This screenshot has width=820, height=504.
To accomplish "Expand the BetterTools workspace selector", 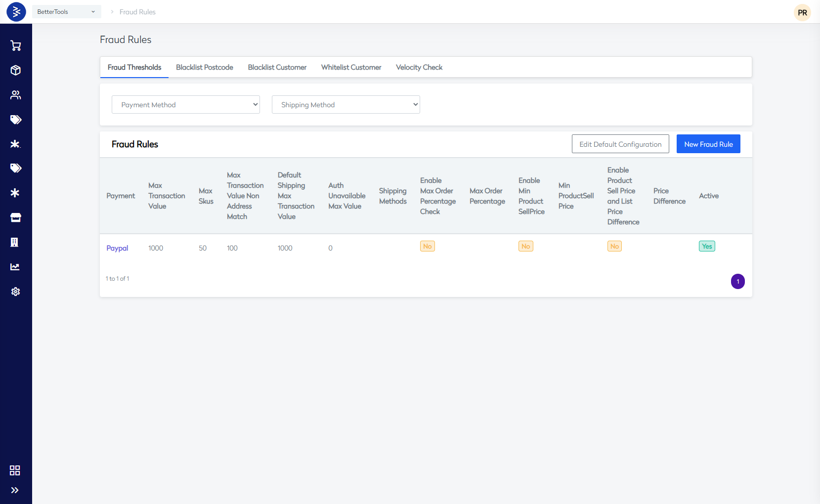I will [x=66, y=12].
